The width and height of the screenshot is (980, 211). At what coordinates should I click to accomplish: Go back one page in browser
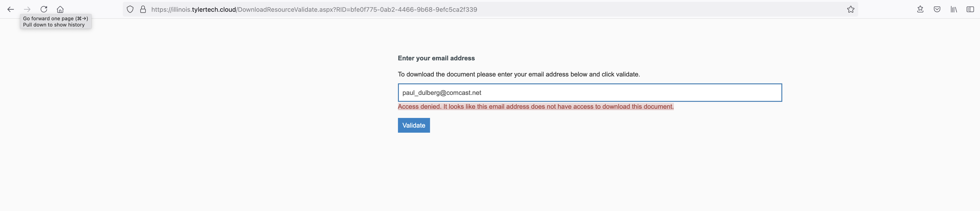click(11, 9)
